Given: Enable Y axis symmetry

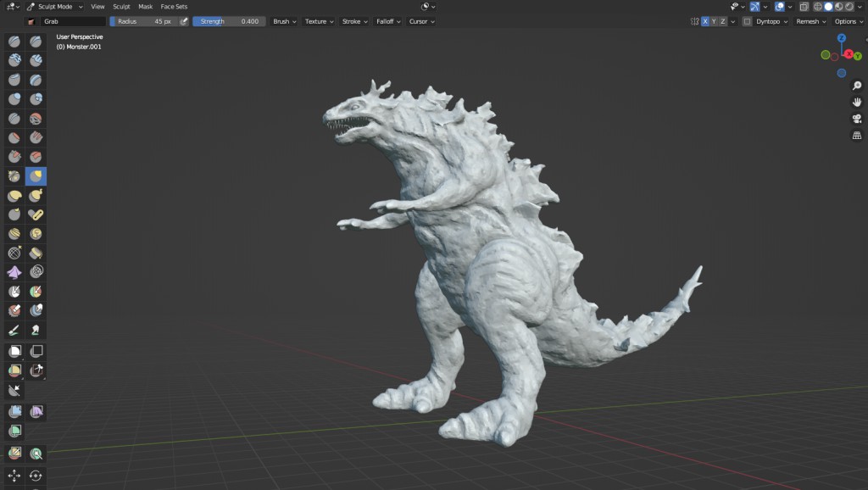Looking at the screenshot, I should click(714, 21).
